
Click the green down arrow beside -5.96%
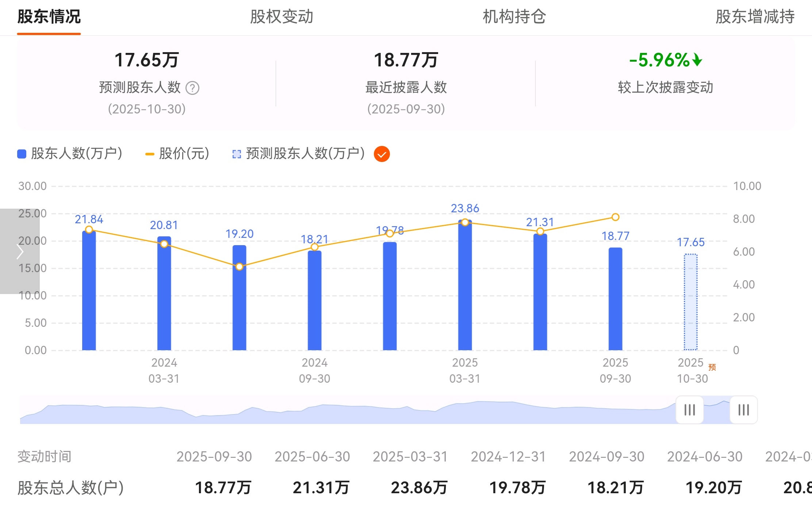click(697, 60)
